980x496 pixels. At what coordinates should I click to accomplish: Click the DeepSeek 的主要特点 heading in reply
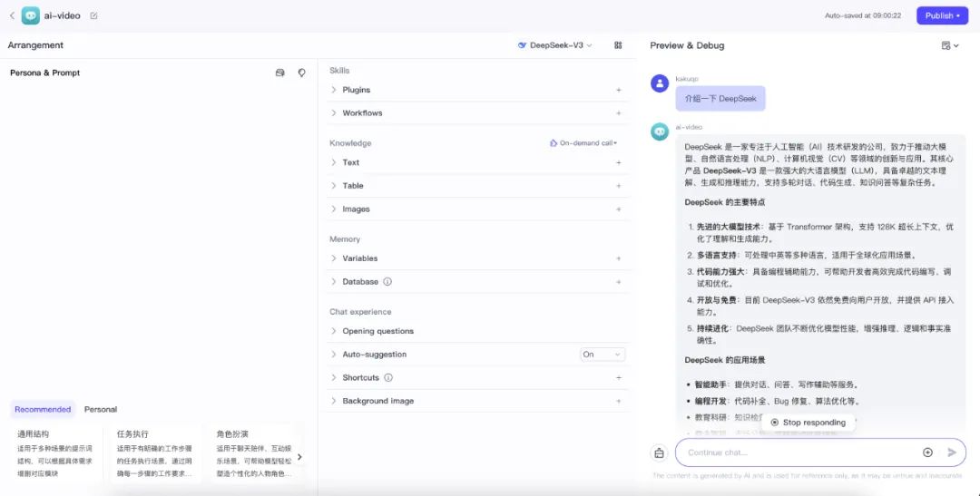click(x=724, y=202)
